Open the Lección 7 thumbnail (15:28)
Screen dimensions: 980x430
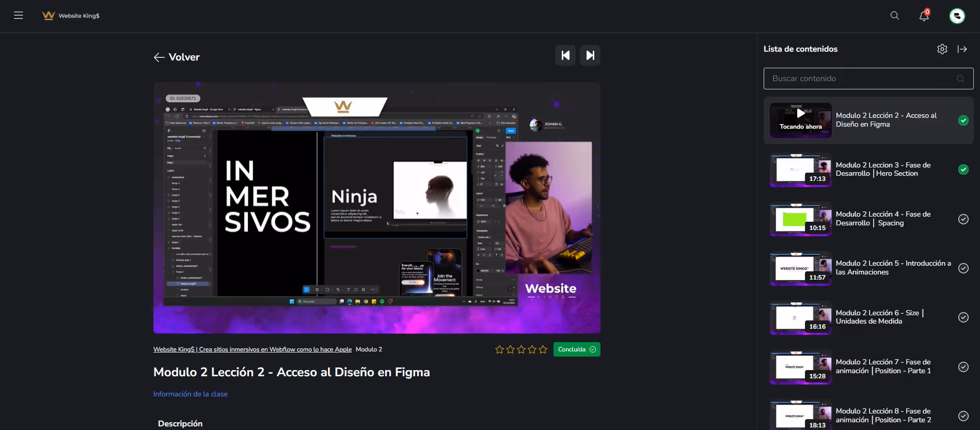tap(801, 367)
